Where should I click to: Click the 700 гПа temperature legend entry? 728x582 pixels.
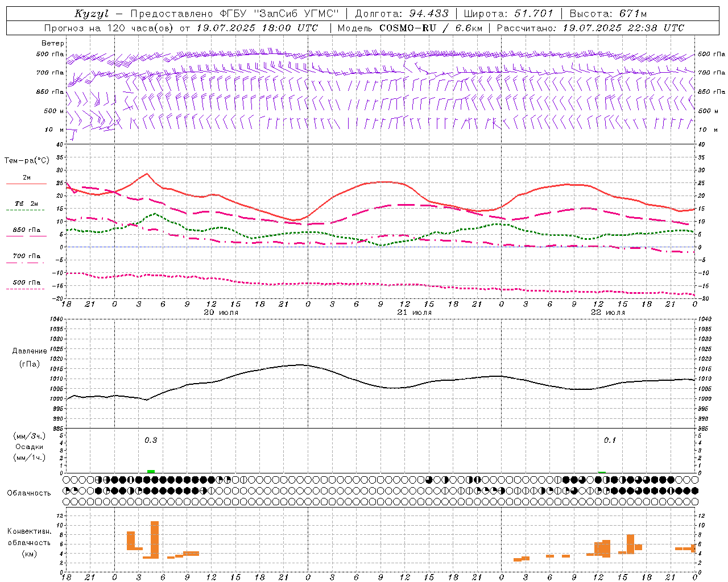[27, 256]
